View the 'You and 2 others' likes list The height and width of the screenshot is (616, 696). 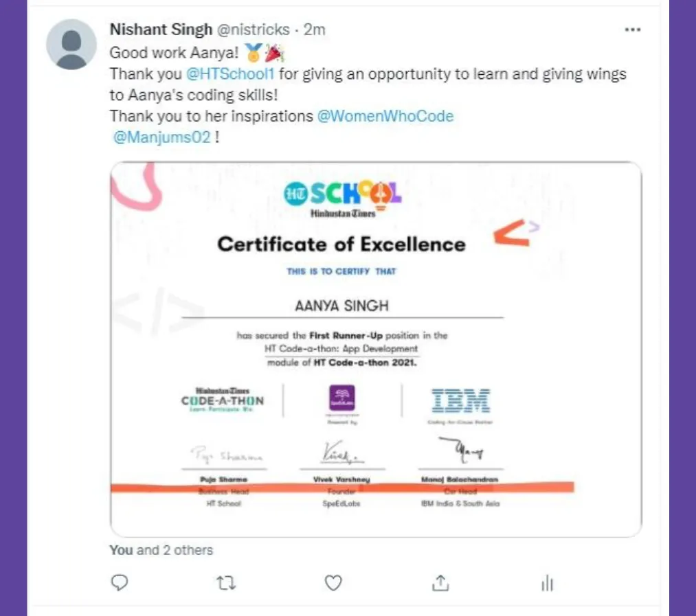coord(161,550)
